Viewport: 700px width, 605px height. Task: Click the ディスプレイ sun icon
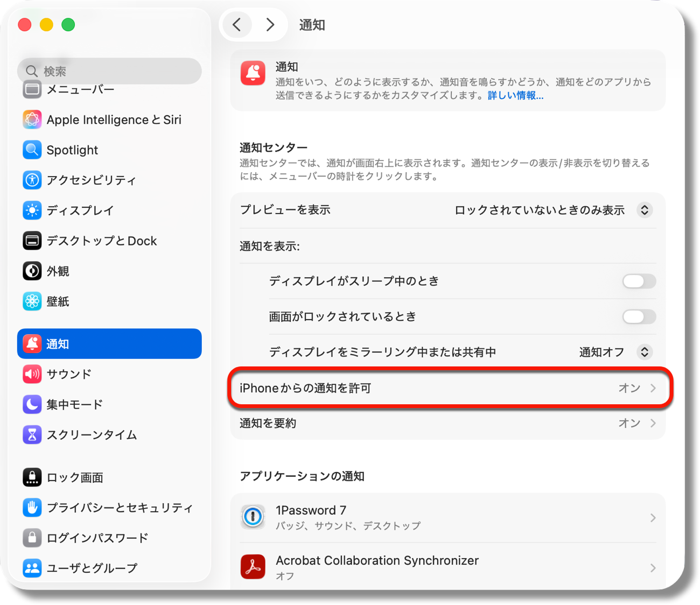pyautogui.click(x=32, y=210)
